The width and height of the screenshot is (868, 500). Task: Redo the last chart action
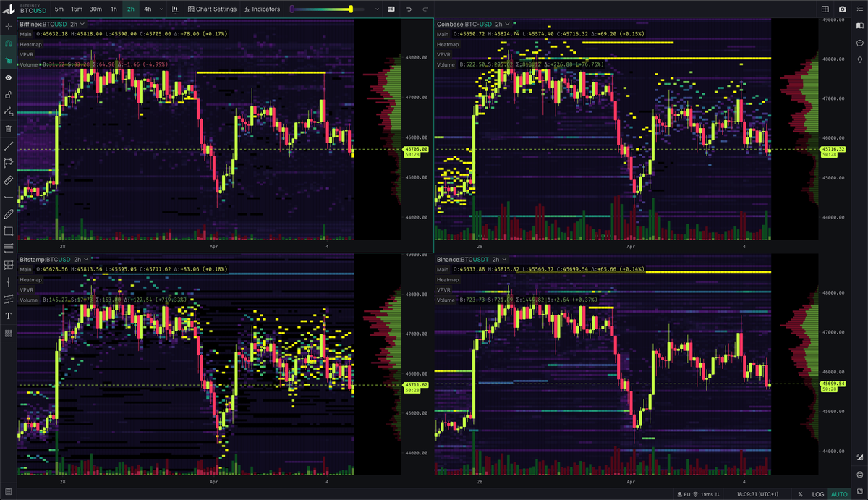click(425, 9)
